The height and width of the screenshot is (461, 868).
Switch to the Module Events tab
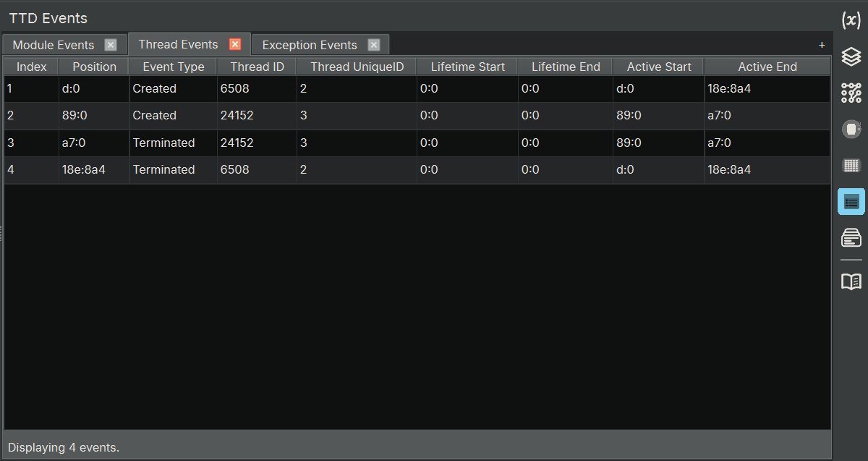(54, 45)
